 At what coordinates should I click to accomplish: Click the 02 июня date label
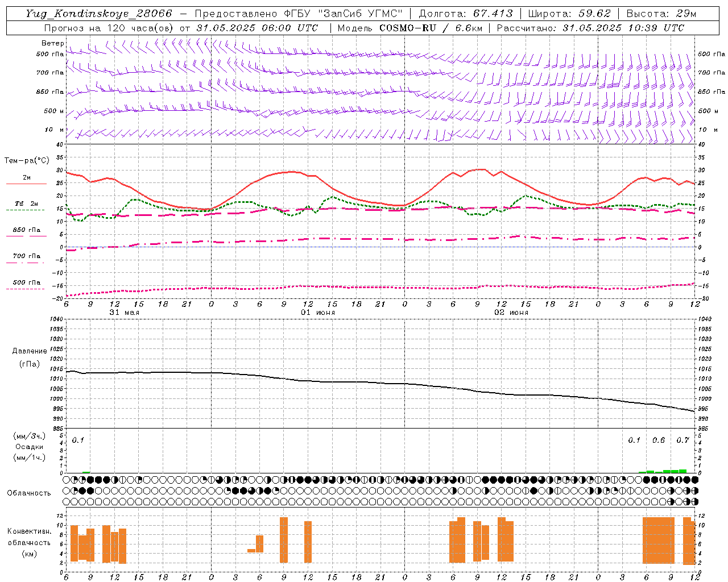pos(511,313)
